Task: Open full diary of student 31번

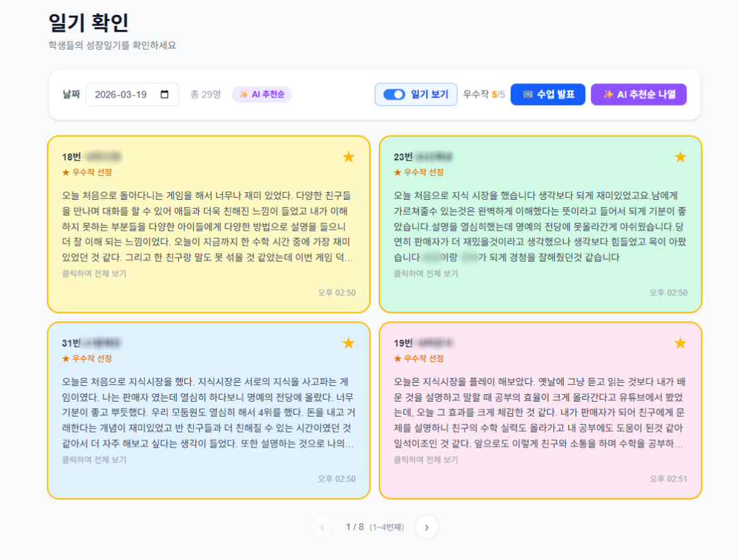Action: (94, 460)
